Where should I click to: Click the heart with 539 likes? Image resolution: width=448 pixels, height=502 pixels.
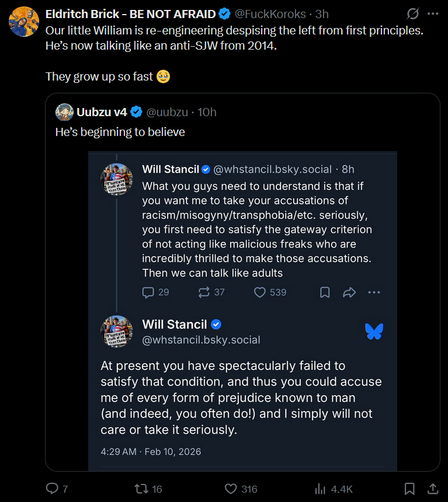click(260, 292)
